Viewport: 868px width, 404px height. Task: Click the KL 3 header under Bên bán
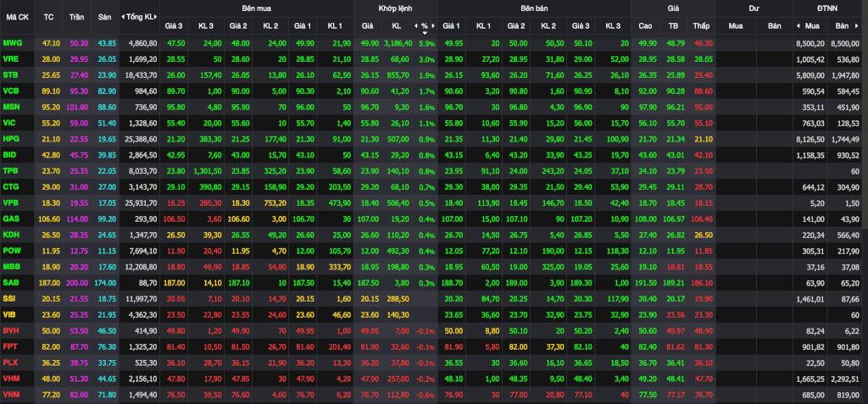[x=613, y=25]
